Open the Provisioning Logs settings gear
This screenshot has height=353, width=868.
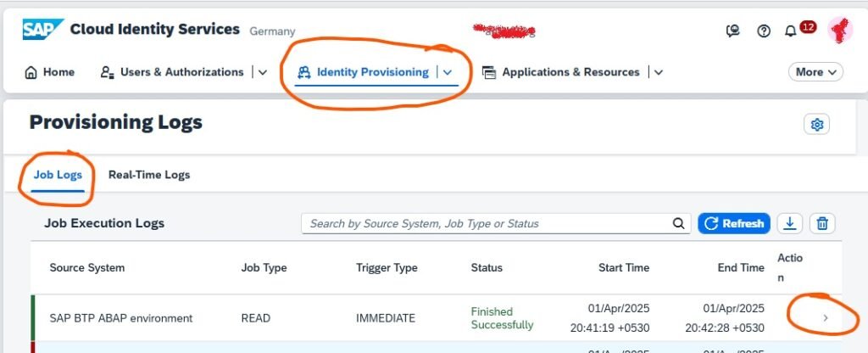tap(817, 125)
